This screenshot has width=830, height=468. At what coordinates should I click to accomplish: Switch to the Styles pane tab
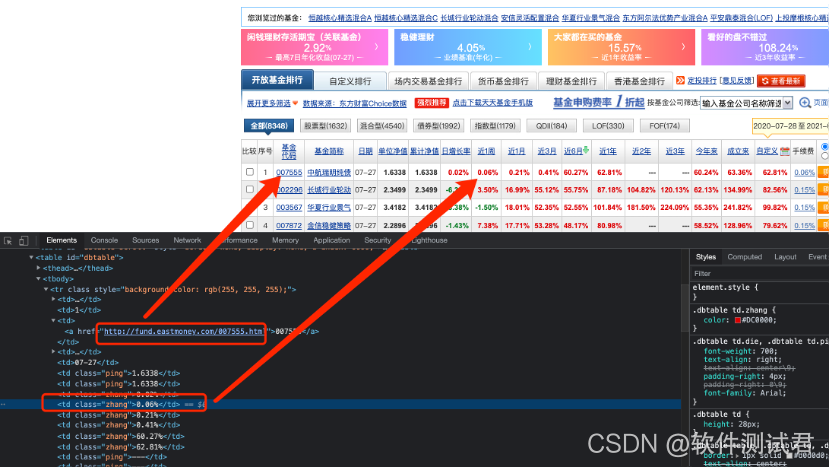coord(706,257)
